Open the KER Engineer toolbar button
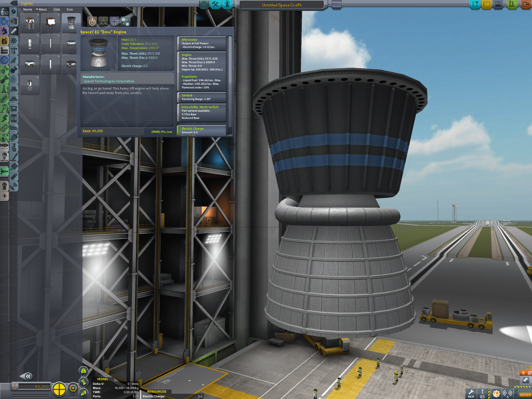 tap(471, 393)
